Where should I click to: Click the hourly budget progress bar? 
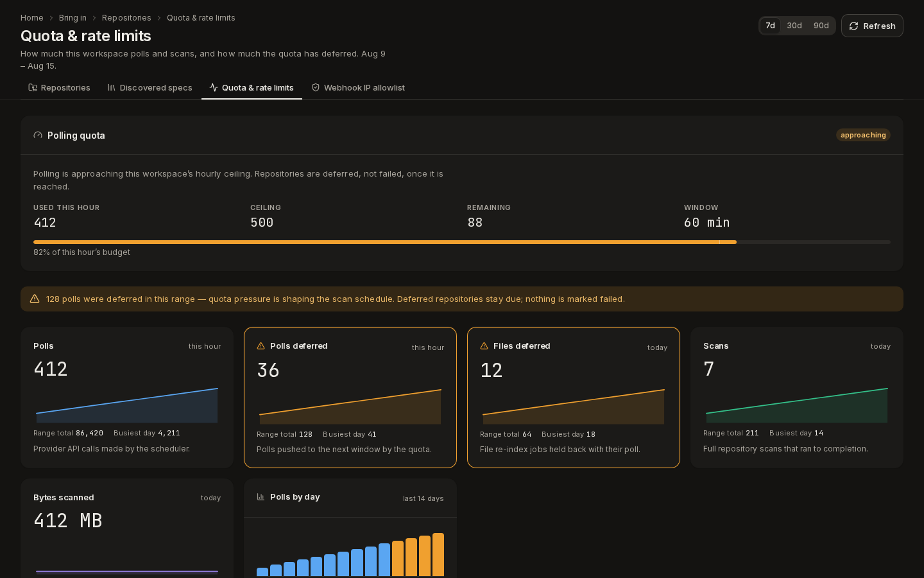[x=462, y=242]
